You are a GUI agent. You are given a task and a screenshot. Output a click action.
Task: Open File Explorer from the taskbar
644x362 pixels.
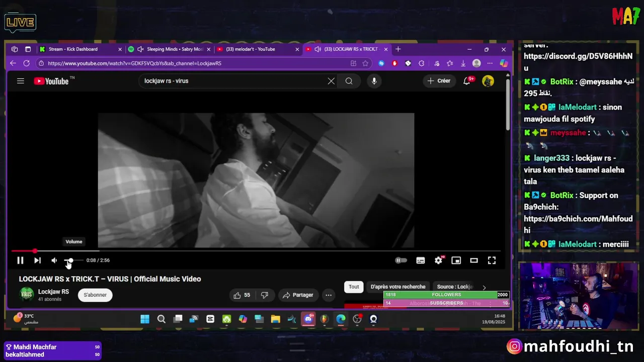pyautogui.click(x=275, y=319)
